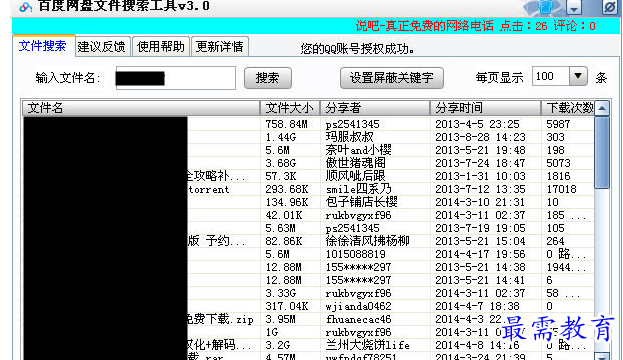Click the ø icon button in title bar
The image size is (623, 360).
point(609,7)
